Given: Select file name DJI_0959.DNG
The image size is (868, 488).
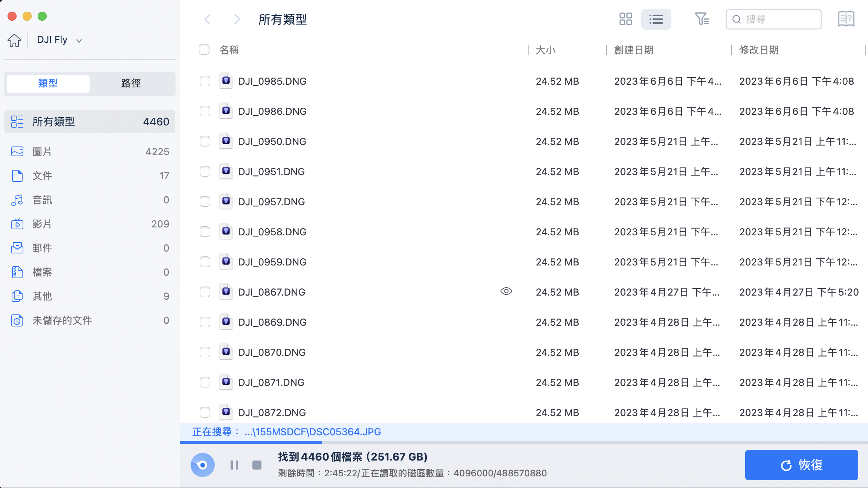Looking at the screenshot, I should pyautogui.click(x=272, y=262).
